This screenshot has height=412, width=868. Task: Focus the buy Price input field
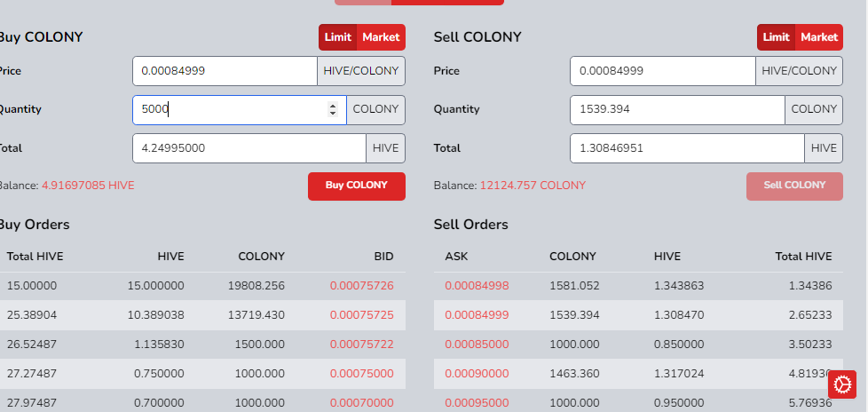[224, 71]
